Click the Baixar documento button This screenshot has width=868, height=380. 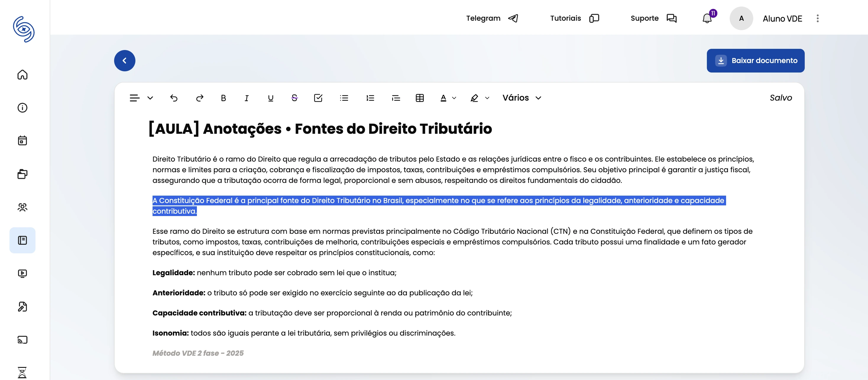pyautogui.click(x=755, y=60)
